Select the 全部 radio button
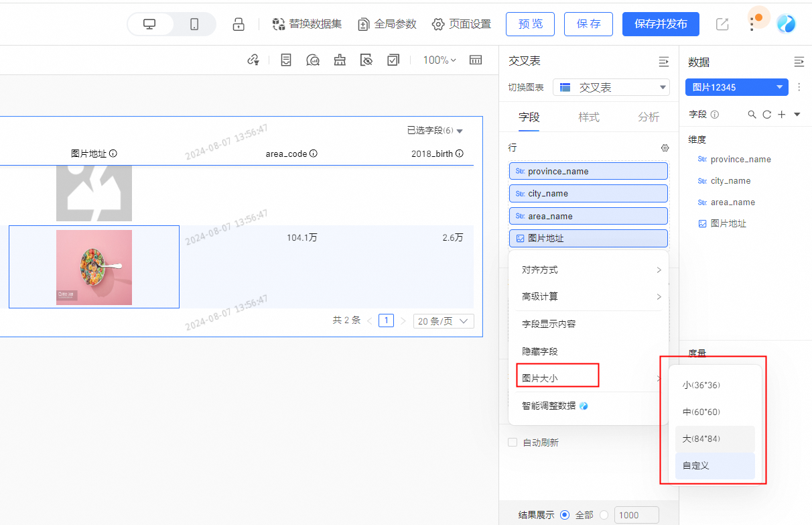The image size is (812, 525). [x=565, y=515]
